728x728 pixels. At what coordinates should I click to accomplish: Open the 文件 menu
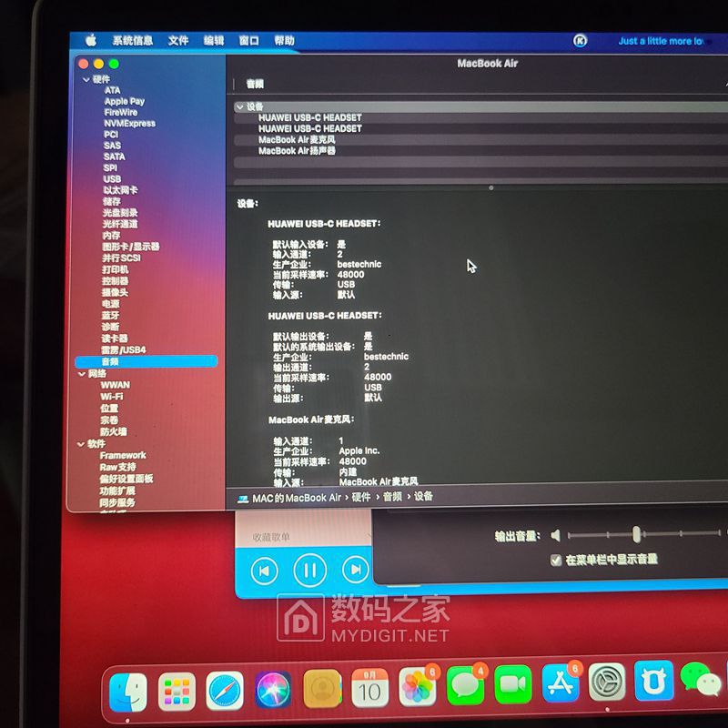click(x=177, y=40)
